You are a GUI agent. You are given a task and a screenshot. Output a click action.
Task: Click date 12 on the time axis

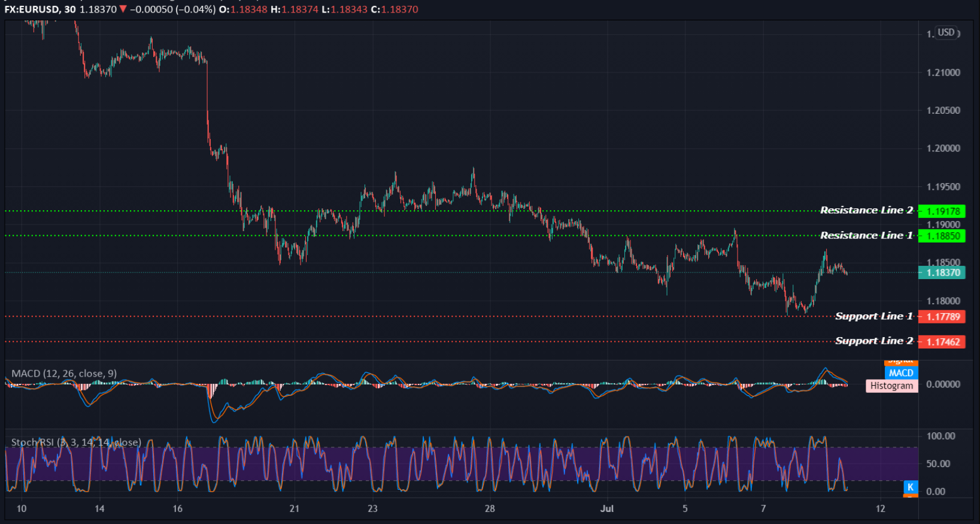[880, 508]
